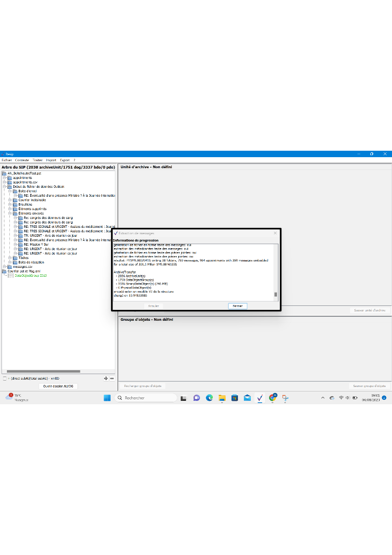Expand the appointments.csv tree node
This screenshot has width=392, height=555.
[x=4, y=182]
